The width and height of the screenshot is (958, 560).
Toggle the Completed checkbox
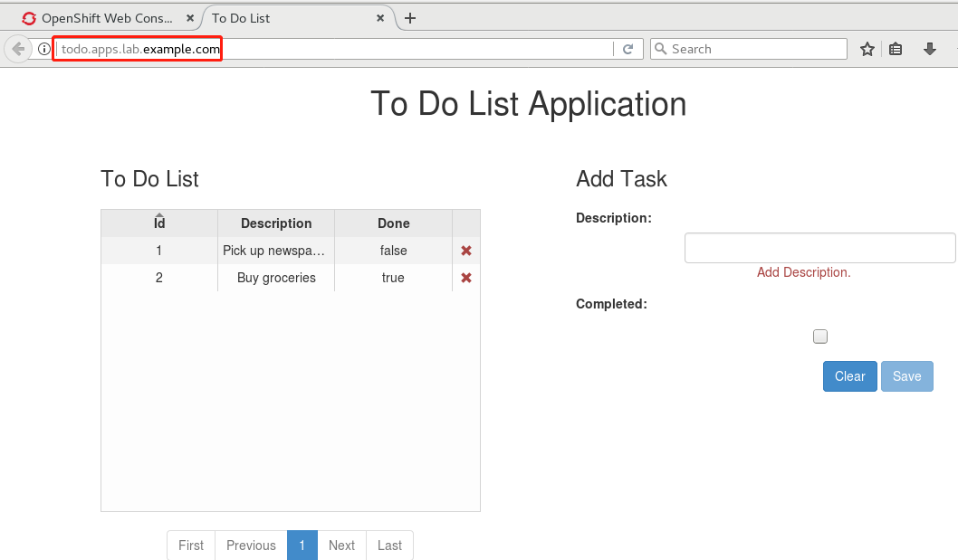pos(820,337)
